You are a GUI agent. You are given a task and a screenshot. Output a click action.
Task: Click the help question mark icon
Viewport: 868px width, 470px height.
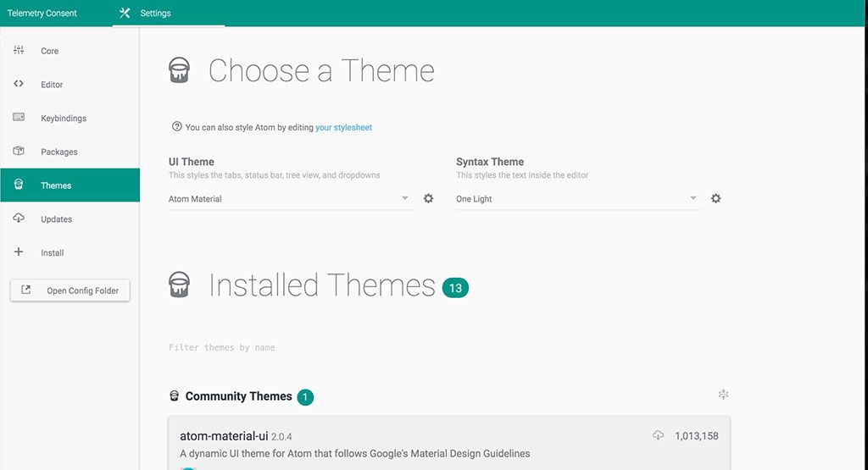click(176, 127)
